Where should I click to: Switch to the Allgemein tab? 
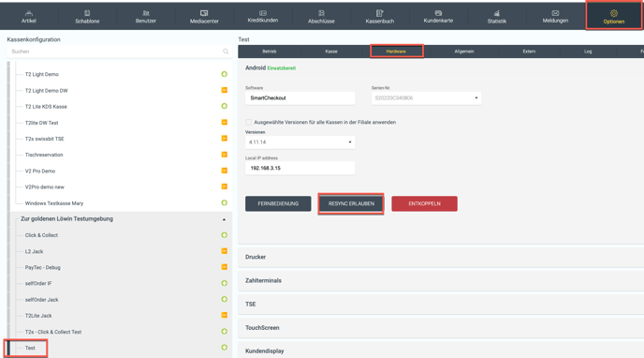464,52
